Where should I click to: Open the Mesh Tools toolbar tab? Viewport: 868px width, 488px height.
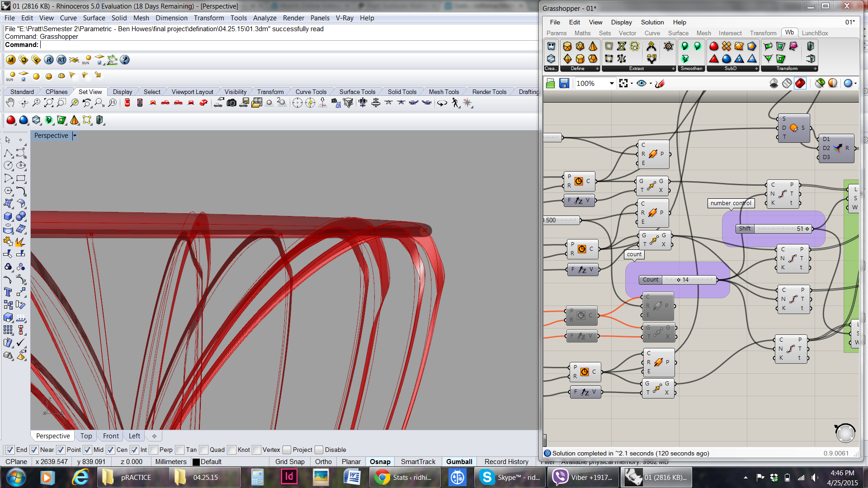(443, 92)
